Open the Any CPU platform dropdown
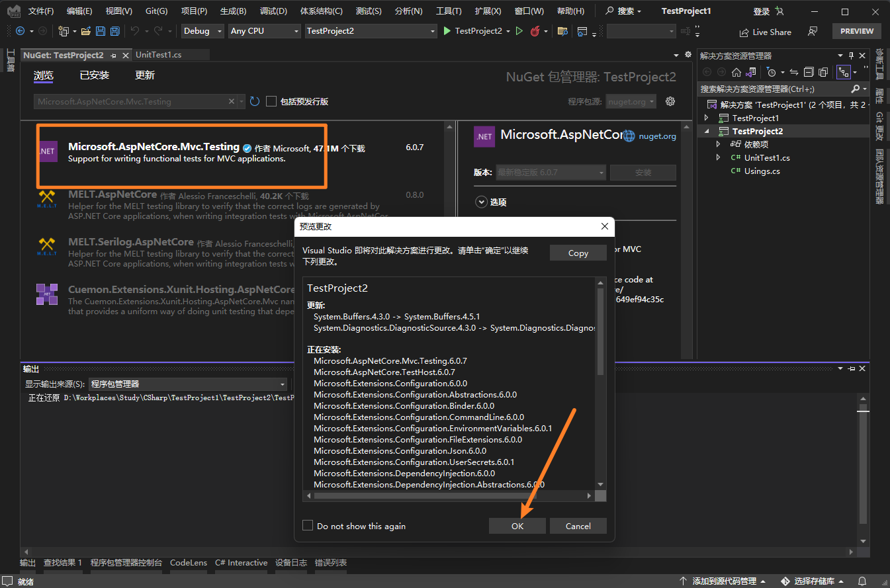890x588 pixels. [264, 31]
